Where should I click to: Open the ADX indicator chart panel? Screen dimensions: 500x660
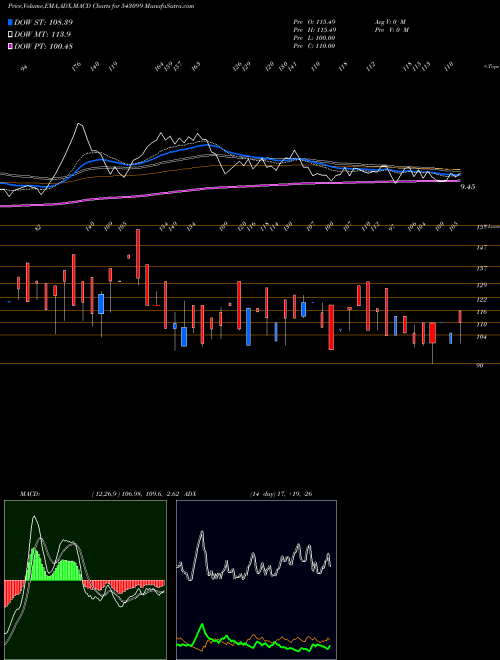pos(256,580)
